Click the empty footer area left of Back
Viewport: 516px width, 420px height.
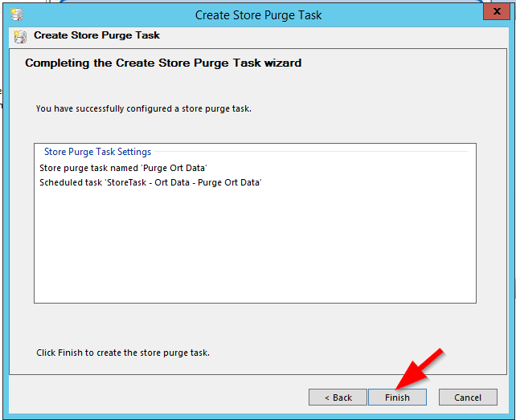[x=158, y=394]
